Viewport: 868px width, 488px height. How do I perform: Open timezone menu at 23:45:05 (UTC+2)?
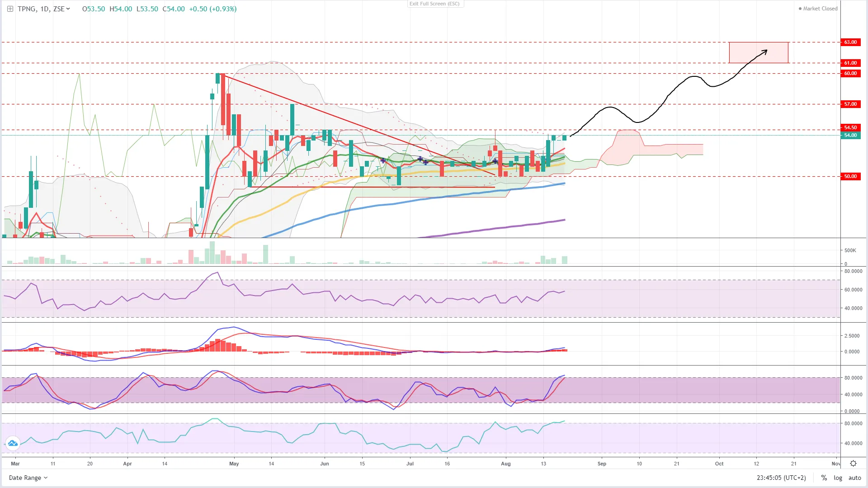tap(781, 478)
